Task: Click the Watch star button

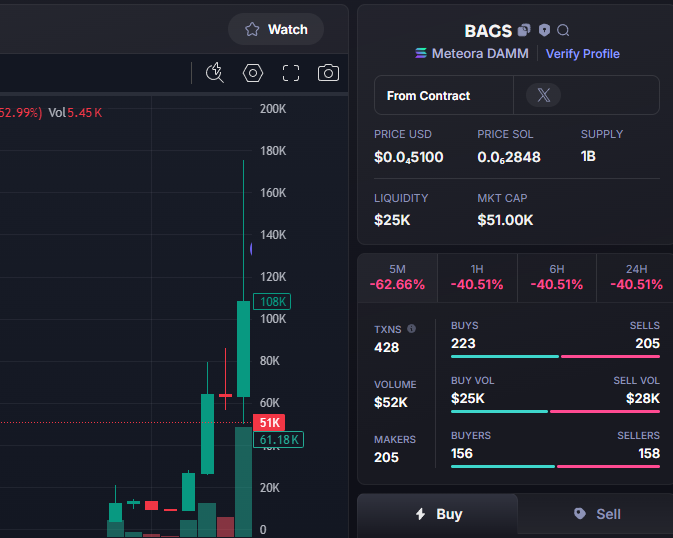Action: [276, 29]
